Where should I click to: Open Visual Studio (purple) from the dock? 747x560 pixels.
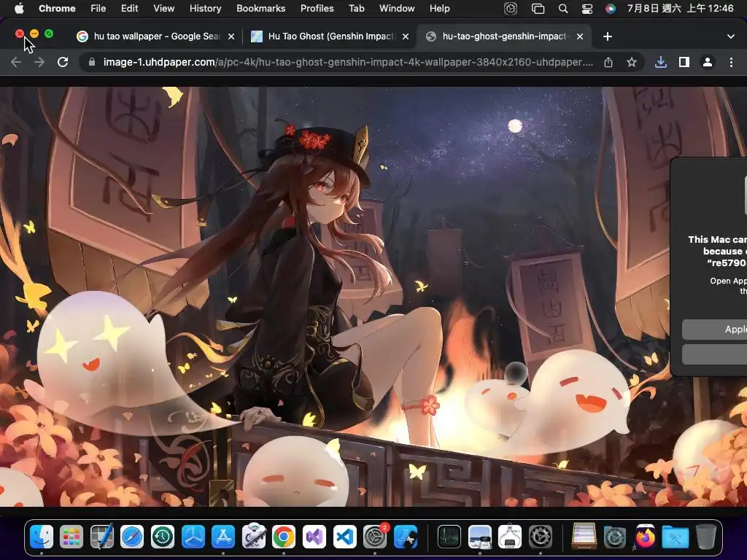coord(314,537)
